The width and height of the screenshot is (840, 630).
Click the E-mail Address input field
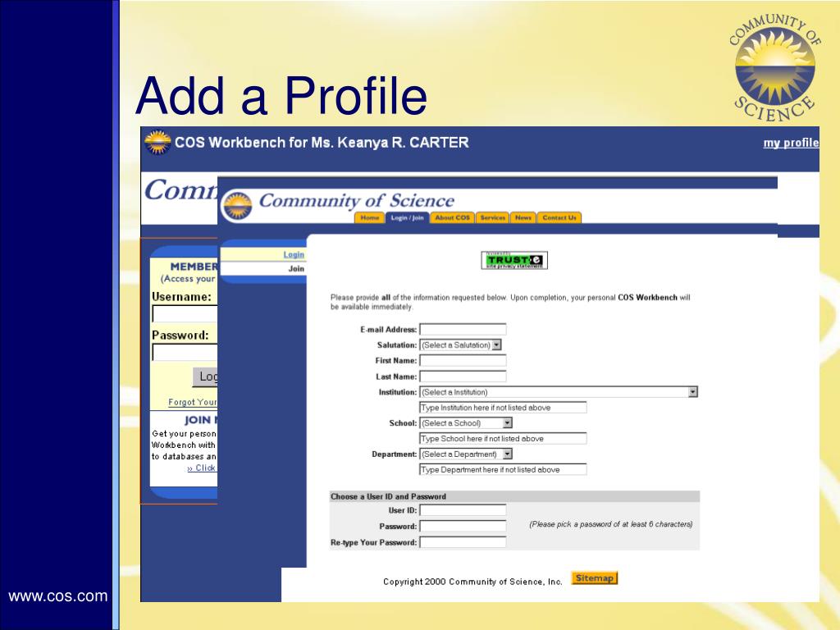click(463, 329)
